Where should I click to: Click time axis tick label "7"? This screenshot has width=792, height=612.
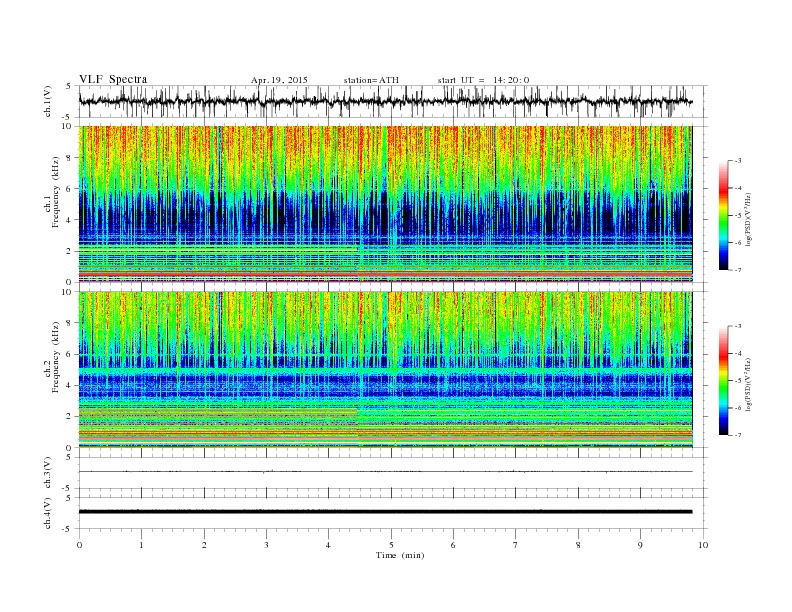(516, 545)
